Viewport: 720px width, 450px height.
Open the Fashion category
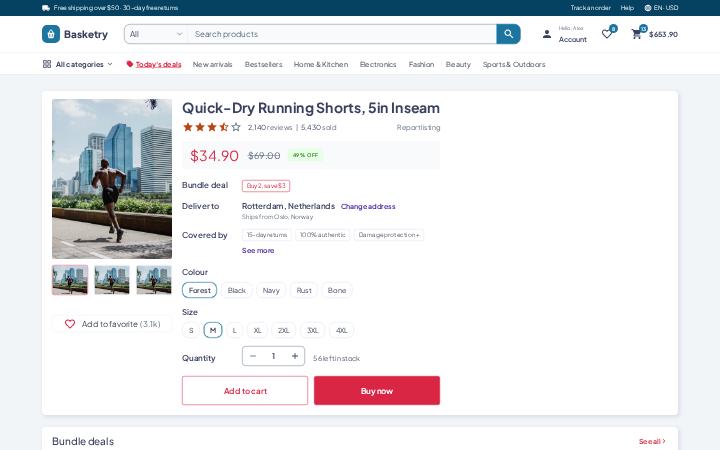point(421,64)
